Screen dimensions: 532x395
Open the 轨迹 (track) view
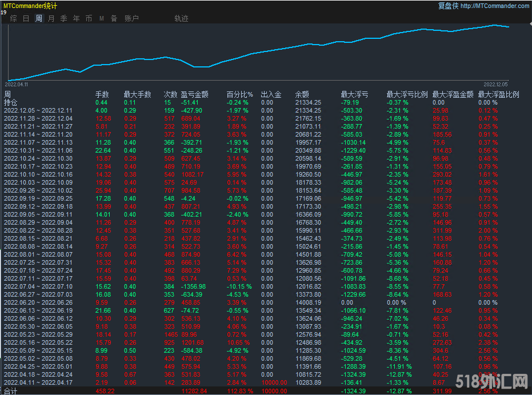[181, 18]
